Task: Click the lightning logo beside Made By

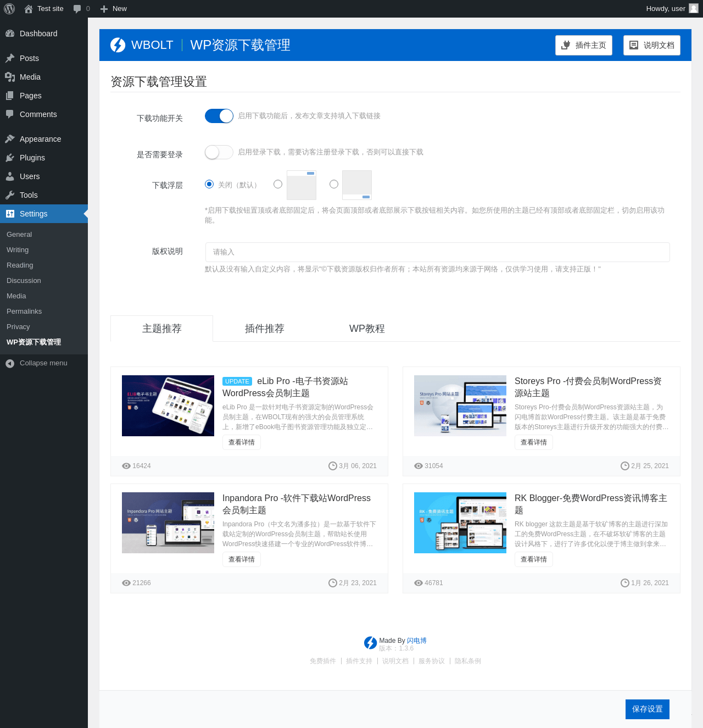Action: pos(371,643)
